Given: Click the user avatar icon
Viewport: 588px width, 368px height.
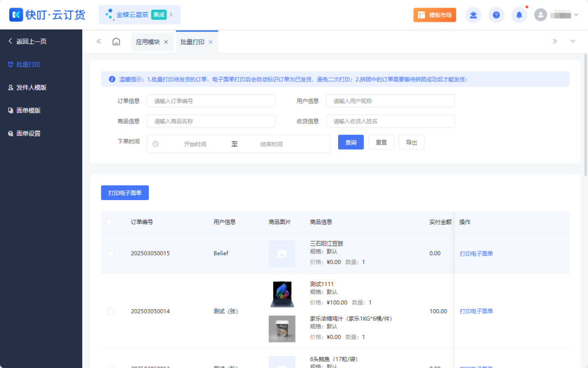Looking at the screenshot, I should pyautogui.click(x=540, y=15).
